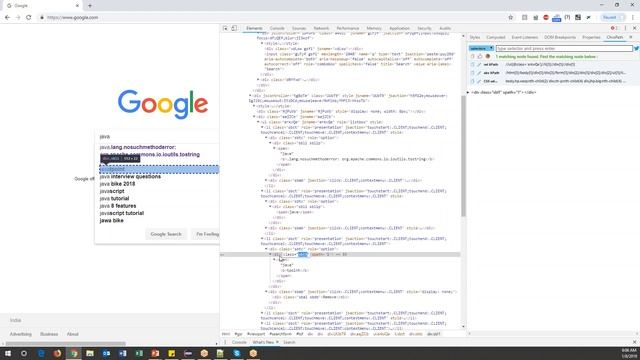The image size is (640, 360).
Task: Open the Application tab
Action: point(399,28)
